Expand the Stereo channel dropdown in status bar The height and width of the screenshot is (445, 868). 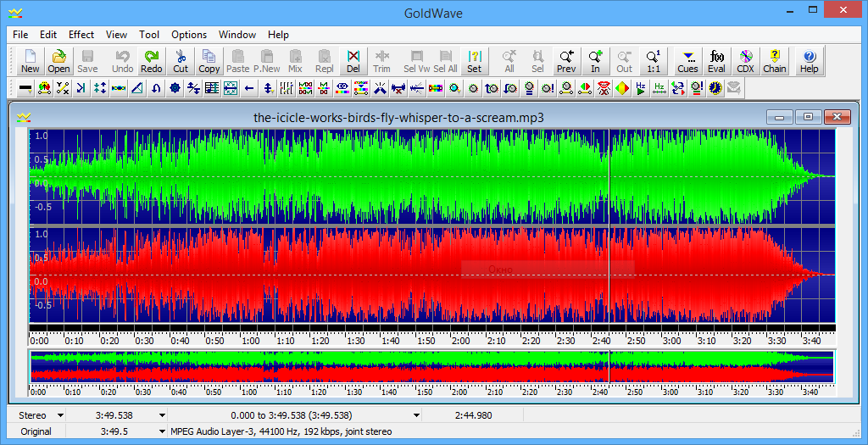[60, 415]
